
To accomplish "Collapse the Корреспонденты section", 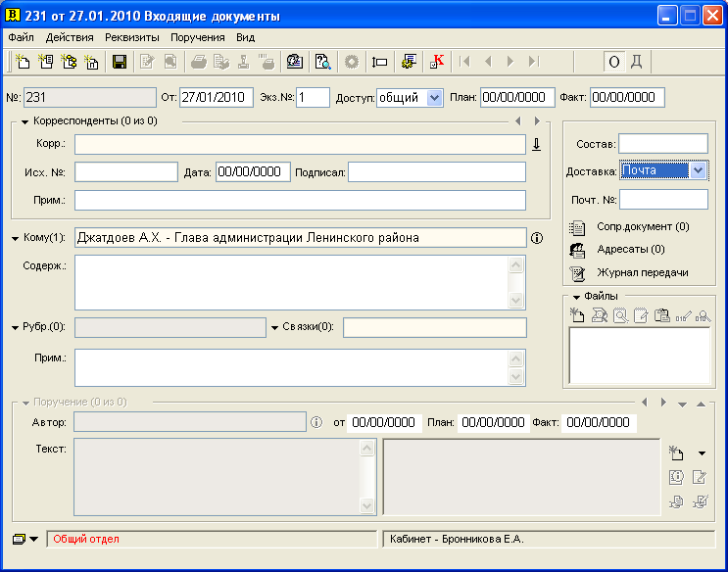I will click(25, 122).
